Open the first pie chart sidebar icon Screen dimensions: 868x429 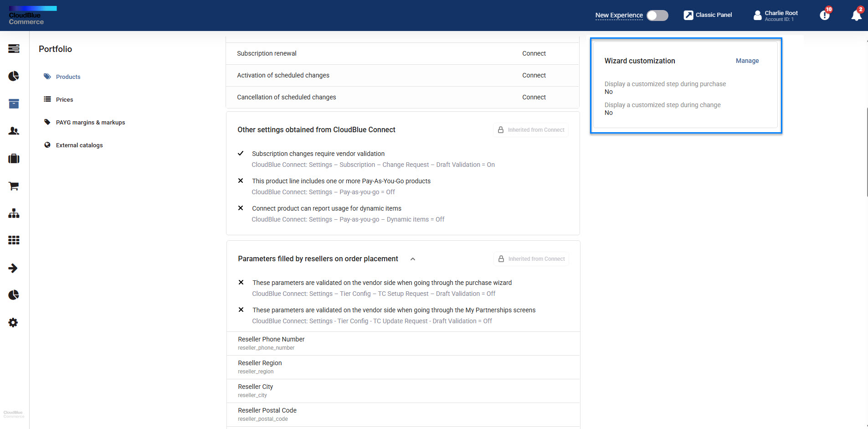[14, 76]
